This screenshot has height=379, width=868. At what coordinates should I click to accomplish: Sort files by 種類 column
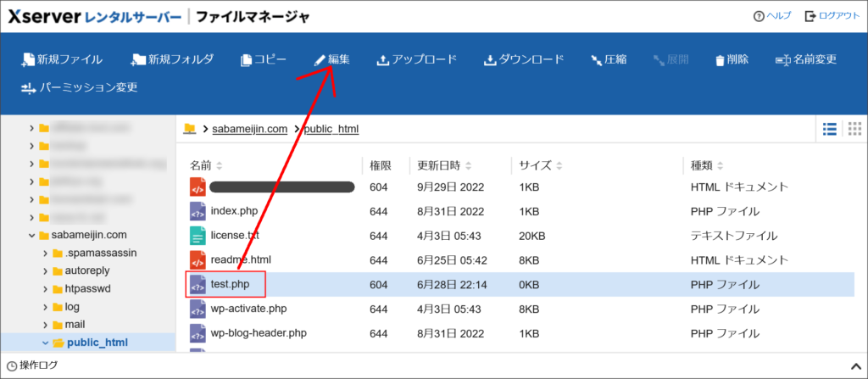pyautogui.click(x=707, y=165)
